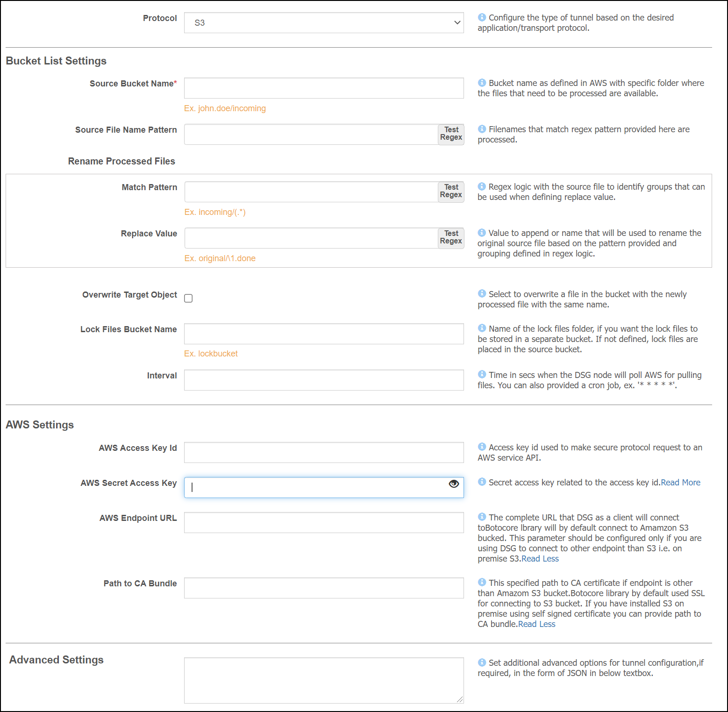Click Test Regex for Replace Value
728x712 pixels.
pos(450,238)
